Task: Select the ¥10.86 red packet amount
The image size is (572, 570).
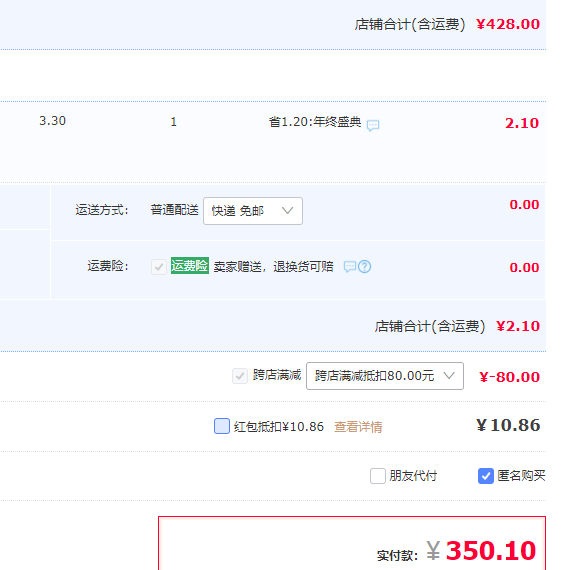Action: point(508,425)
